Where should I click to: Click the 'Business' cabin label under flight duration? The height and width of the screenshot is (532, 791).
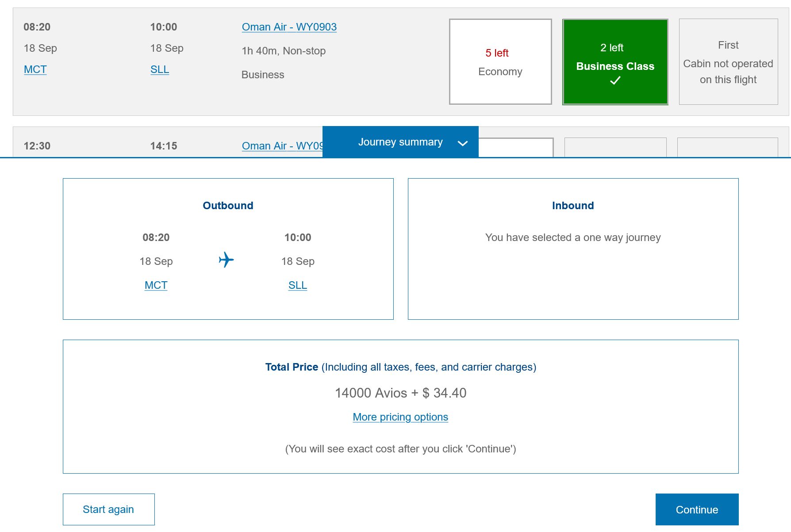263,75
